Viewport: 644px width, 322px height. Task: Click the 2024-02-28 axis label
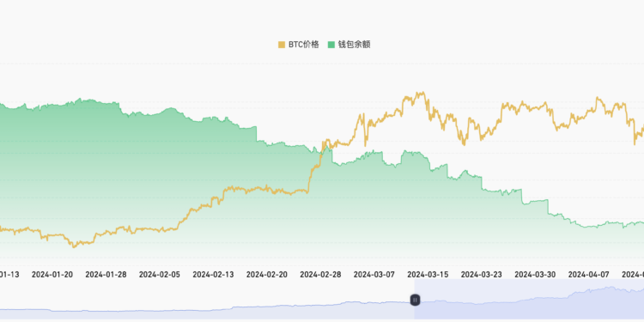click(320, 275)
